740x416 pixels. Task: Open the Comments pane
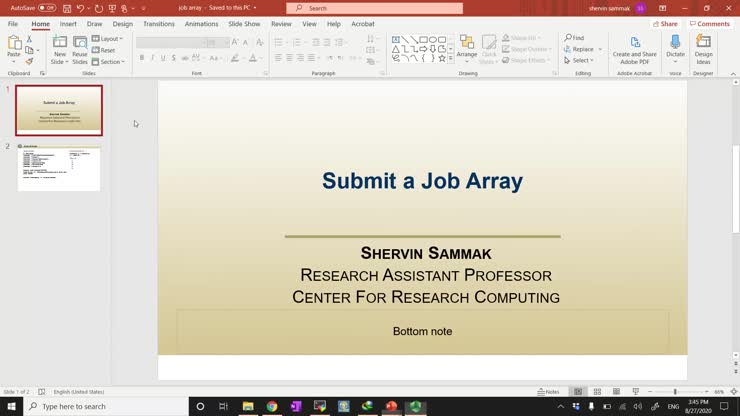point(709,24)
